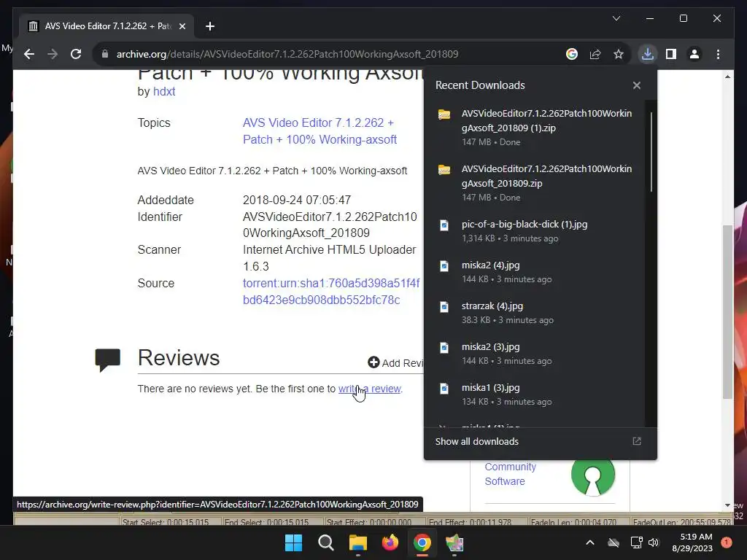Close the AVS Video Editor tab
Viewport: 747px width, 560px height.
[x=182, y=26]
